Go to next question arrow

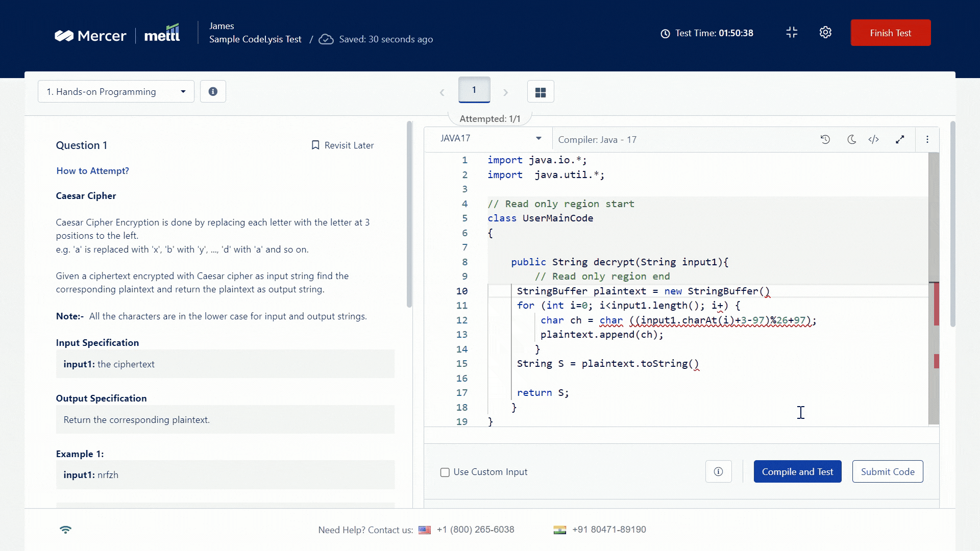click(505, 92)
